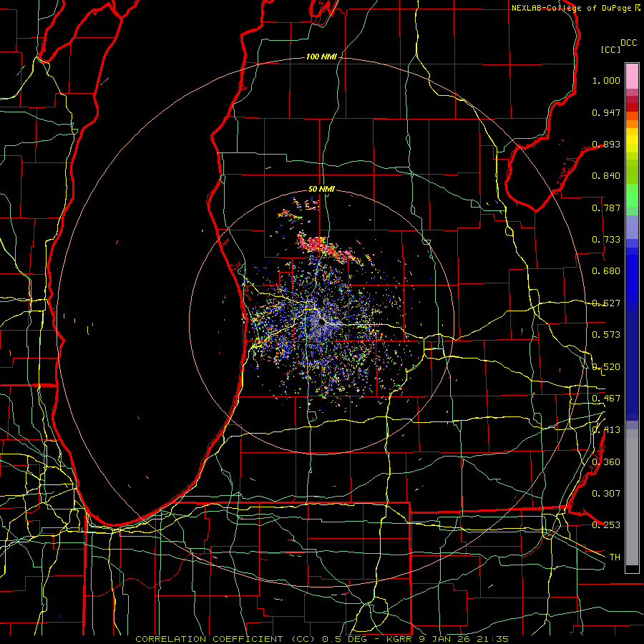
Task: Click the 0.733 scale value
Action: 606,240
